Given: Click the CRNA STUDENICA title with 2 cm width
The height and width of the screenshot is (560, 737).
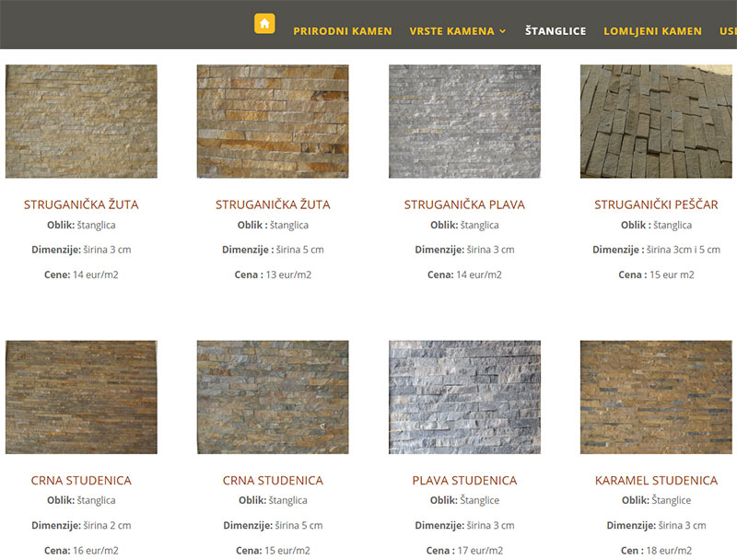Looking at the screenshot, I should (x=81, y=480).
